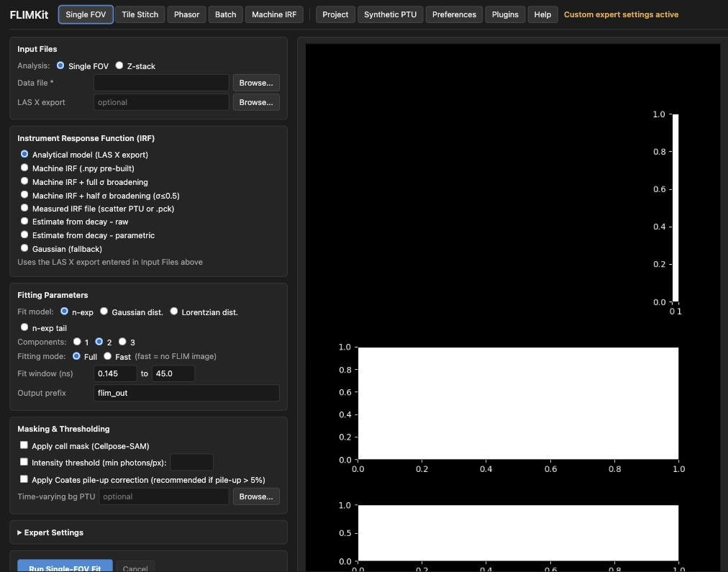Screen dimensions: 728x572
Task: Click the fit window end field 45.0
Action: click(173, 373)
